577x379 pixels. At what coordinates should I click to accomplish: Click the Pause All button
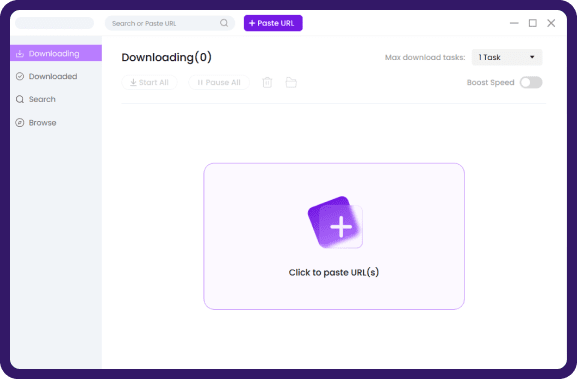click(x=219, y=82)
